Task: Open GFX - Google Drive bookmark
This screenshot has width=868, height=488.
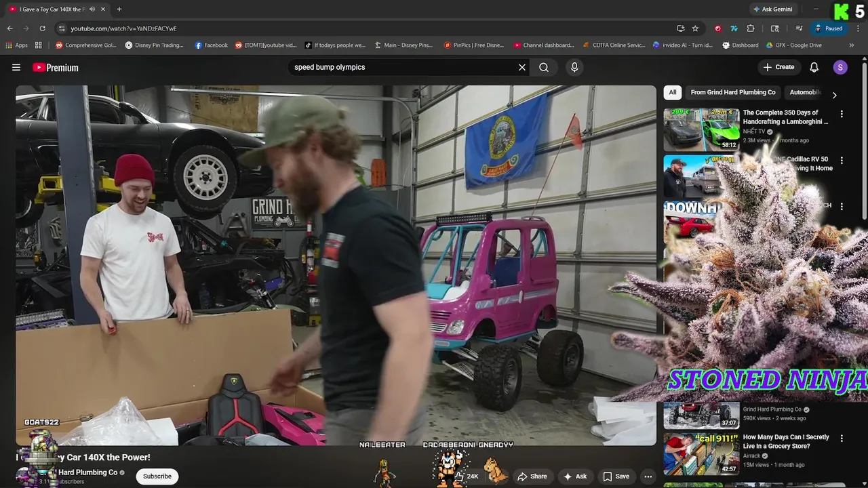Action: coord(794,45)
